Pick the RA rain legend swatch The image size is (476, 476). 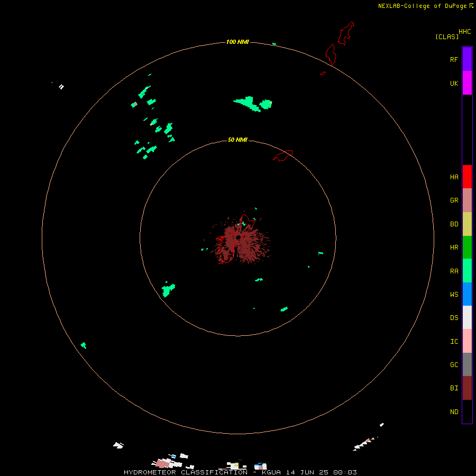467,271
